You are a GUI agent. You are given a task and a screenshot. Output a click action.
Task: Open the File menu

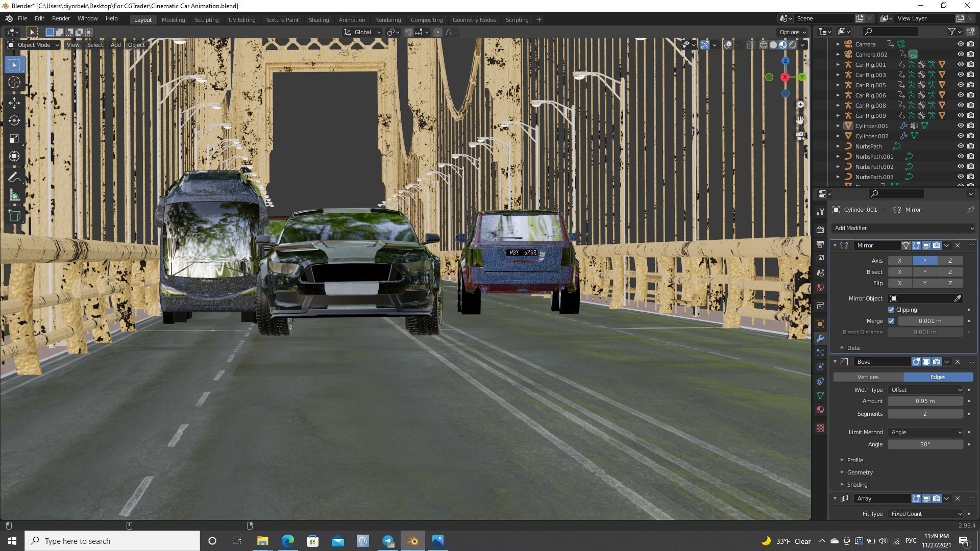point(22,18)
